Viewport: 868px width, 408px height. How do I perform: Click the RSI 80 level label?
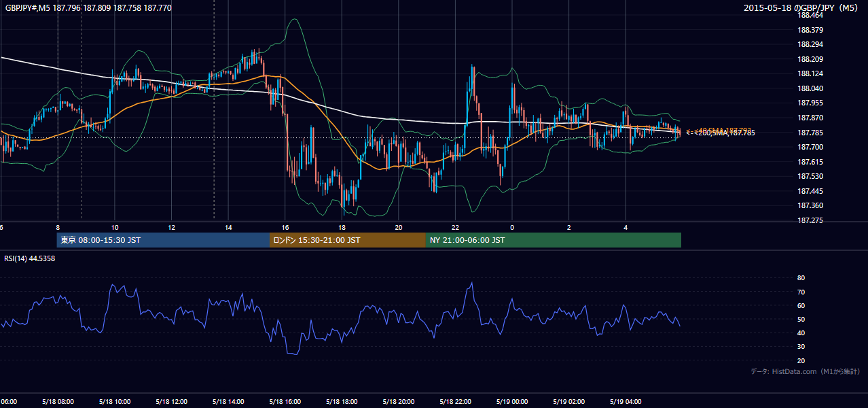point(801,278)
